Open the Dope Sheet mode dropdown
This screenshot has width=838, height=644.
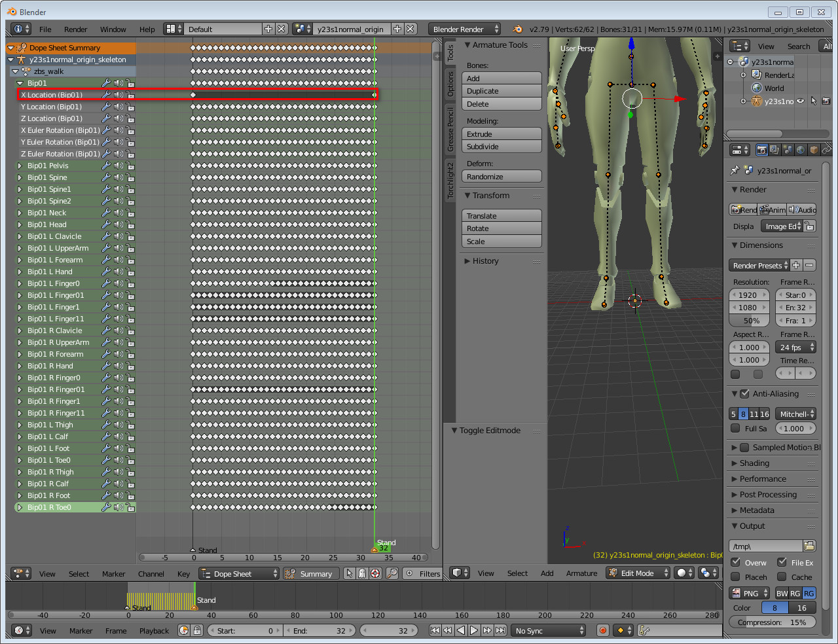238,573
